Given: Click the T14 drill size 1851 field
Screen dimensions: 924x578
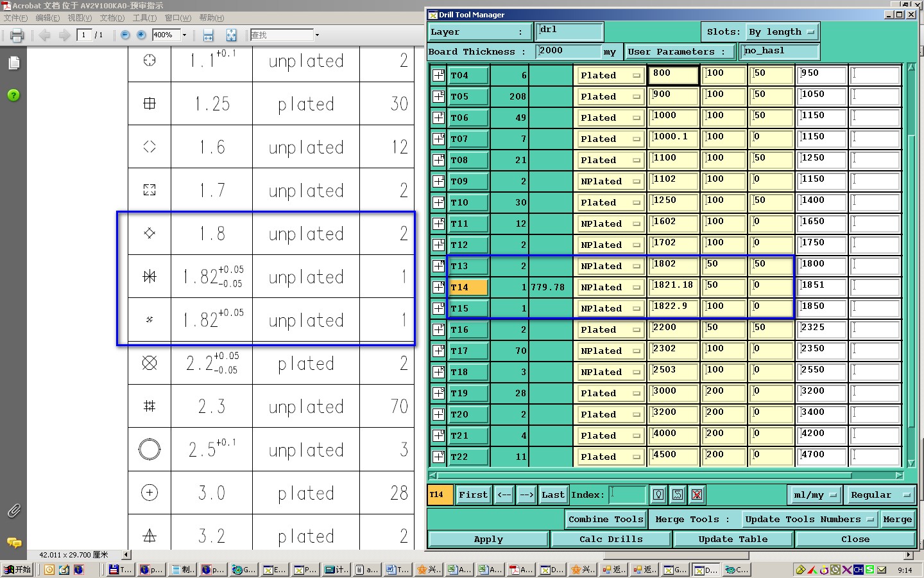Looking at the screenshot, I should pos(822,287).
